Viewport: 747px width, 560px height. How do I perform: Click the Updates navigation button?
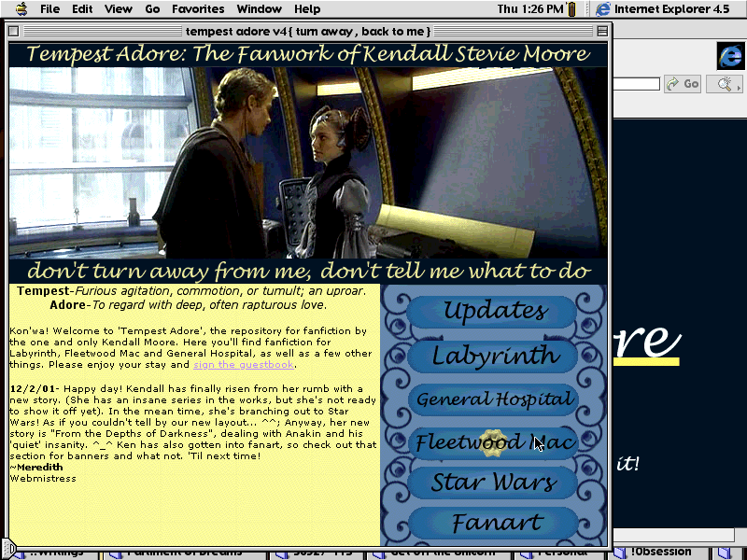point(494,311)
